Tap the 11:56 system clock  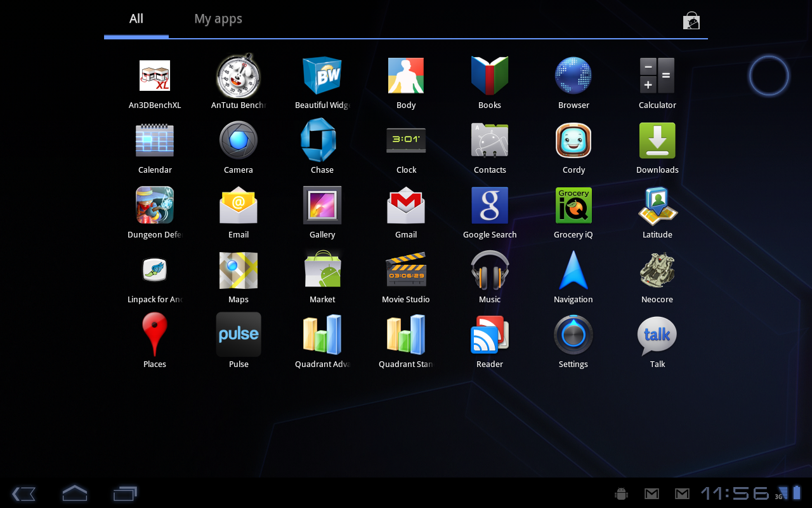tap(735, 493)
